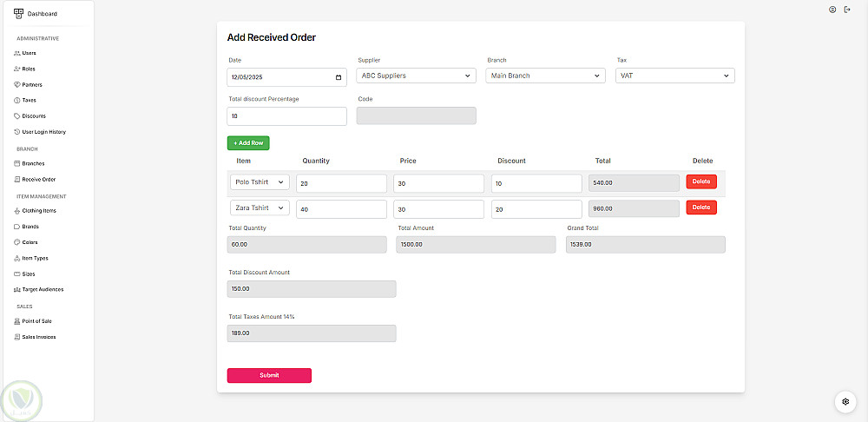Click the User Login History icon
The width and height of the screenshot is (868, 422).
(17, 132)
